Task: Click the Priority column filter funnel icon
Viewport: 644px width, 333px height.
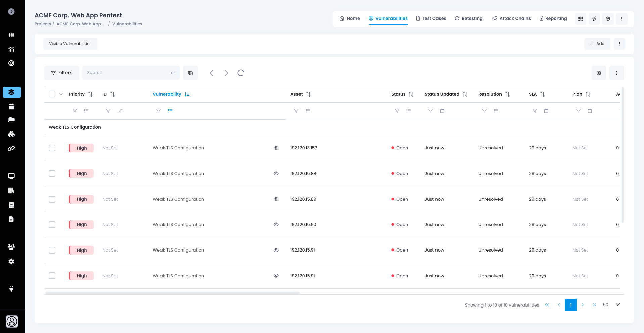Action: 75,111
